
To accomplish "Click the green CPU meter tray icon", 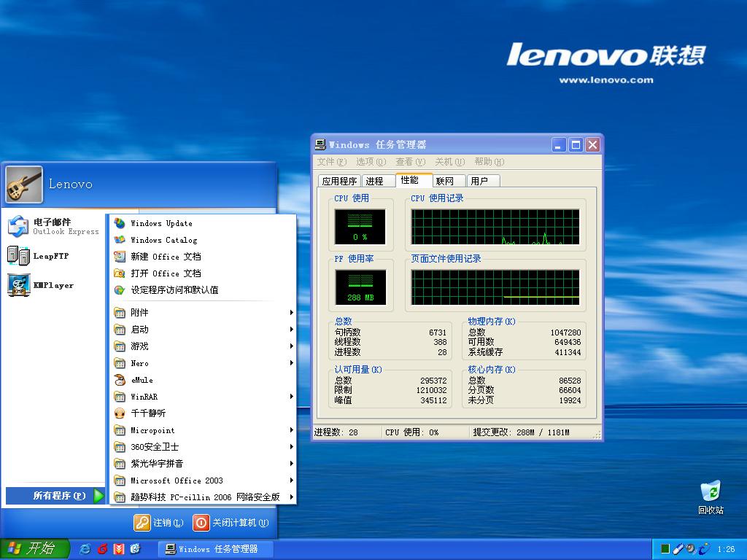I will coord(665,549).
